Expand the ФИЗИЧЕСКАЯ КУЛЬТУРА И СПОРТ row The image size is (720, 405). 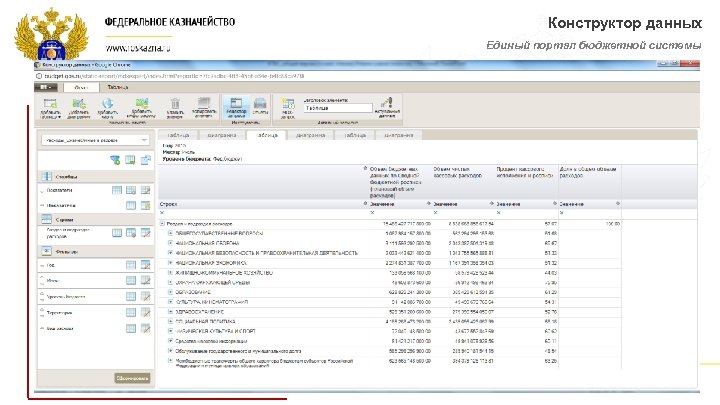click(170, 331)
